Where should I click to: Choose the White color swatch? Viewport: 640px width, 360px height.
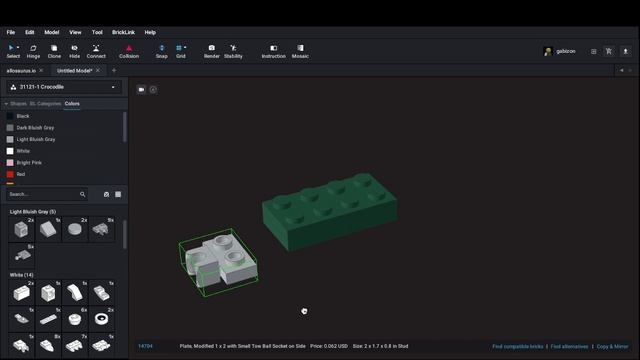point(10,151)
